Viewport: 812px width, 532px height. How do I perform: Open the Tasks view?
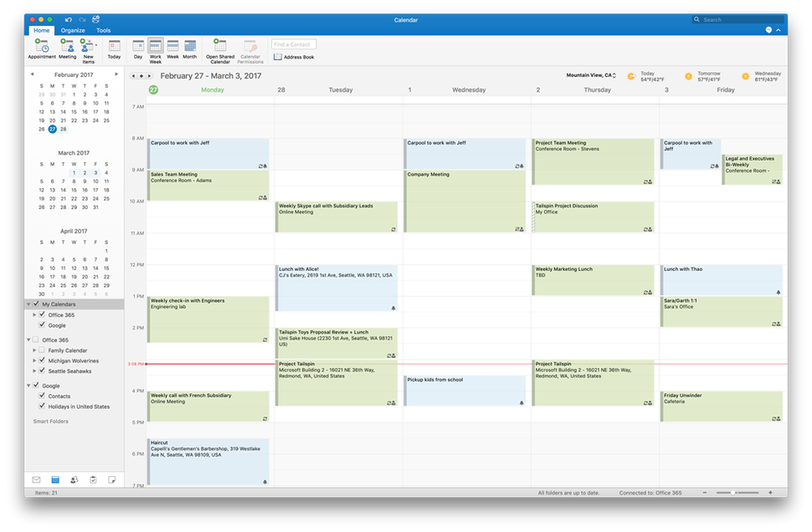tap(94, 479)
